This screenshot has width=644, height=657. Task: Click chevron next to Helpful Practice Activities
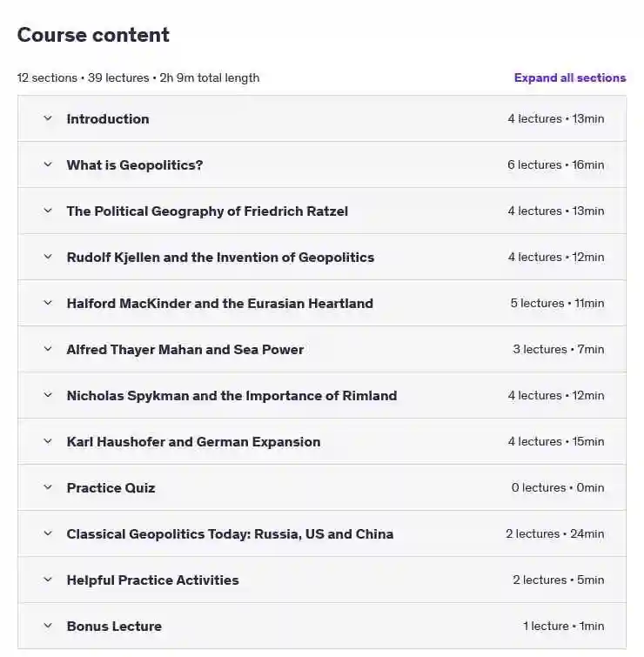click(x=48, y=580)
